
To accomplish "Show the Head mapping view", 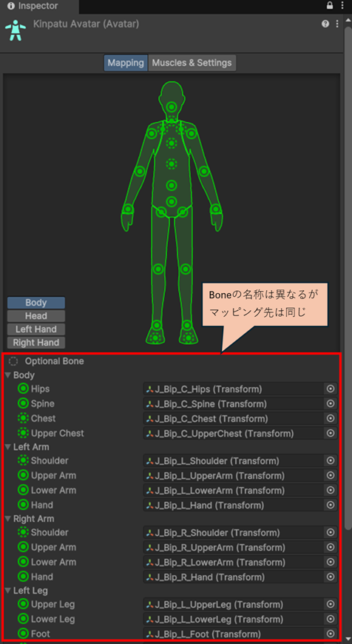I will 36,316.
